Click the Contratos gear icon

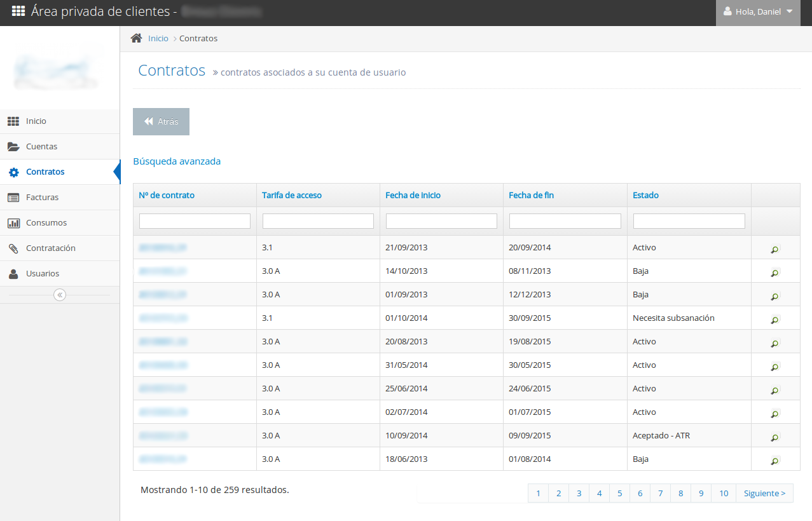[13, 172]
